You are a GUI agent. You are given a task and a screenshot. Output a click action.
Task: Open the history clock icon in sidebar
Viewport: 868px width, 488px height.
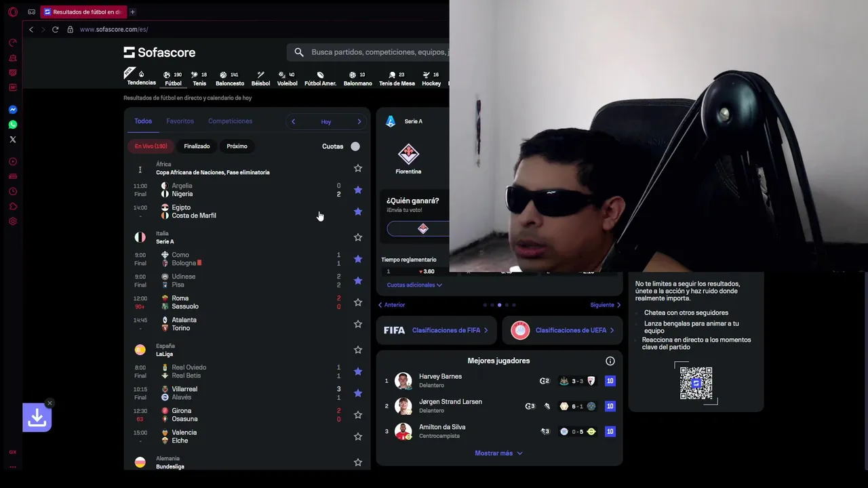(12, 191)
